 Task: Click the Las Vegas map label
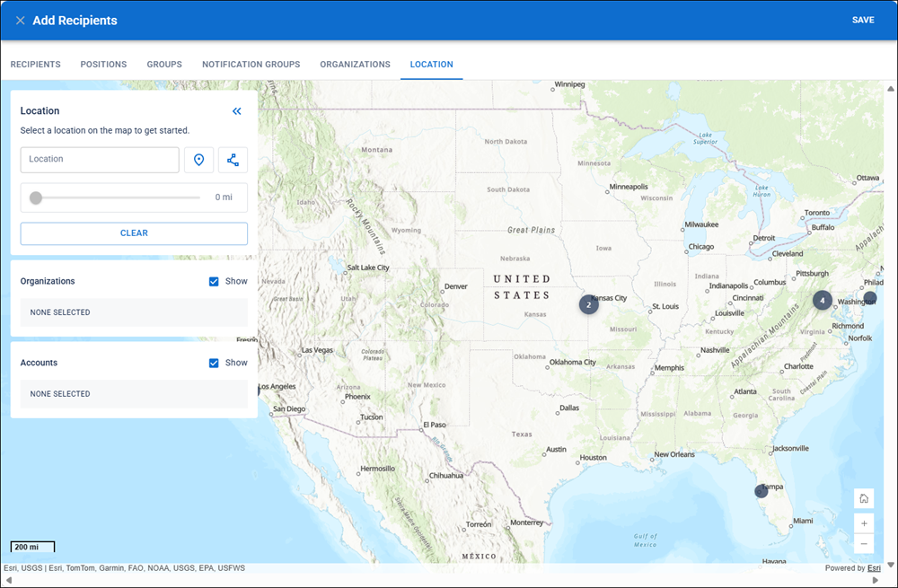[317, 350]
